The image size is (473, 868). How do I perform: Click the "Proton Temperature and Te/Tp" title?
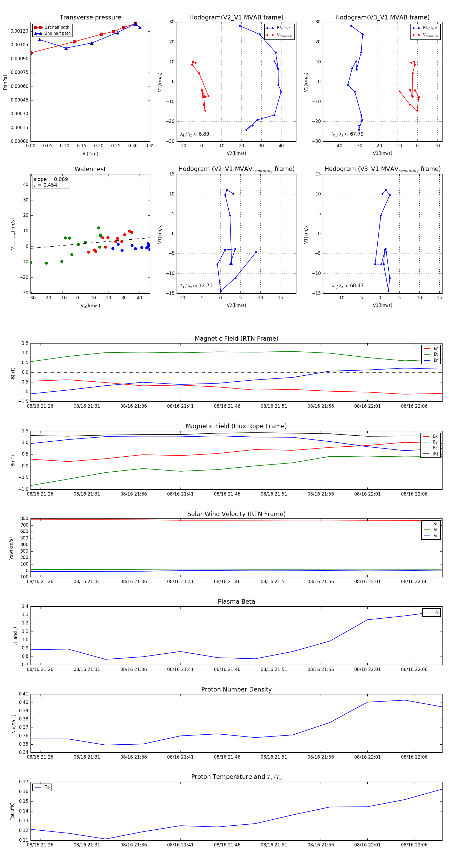coord(236,777)
